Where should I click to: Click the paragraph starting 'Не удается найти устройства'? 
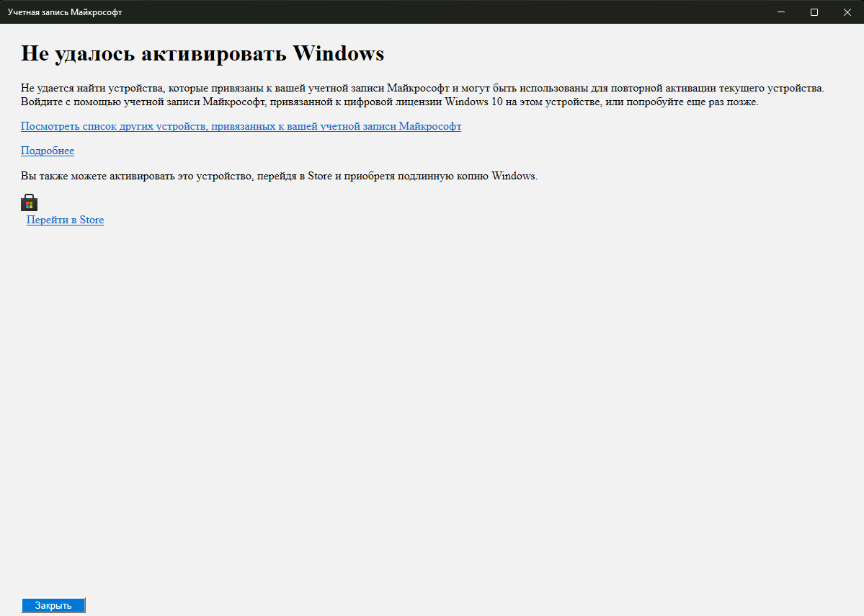point(423,95)
